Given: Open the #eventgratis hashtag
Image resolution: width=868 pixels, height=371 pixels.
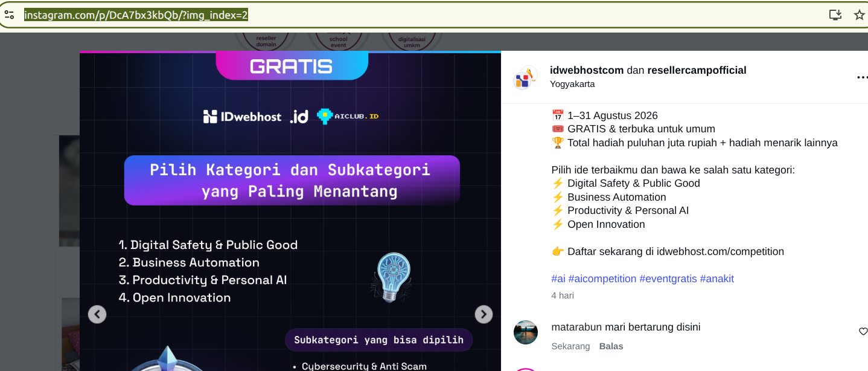Looking at the screenshot, I should (668, 279).
